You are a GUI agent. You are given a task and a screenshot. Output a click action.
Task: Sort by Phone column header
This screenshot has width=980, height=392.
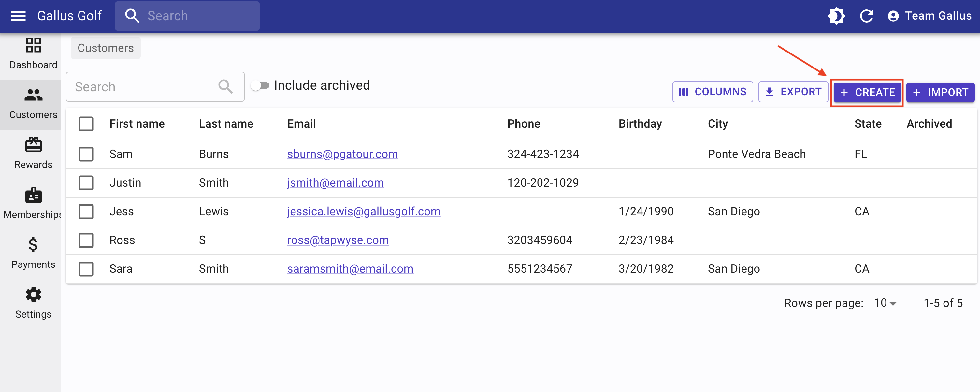tap(524, 124)
